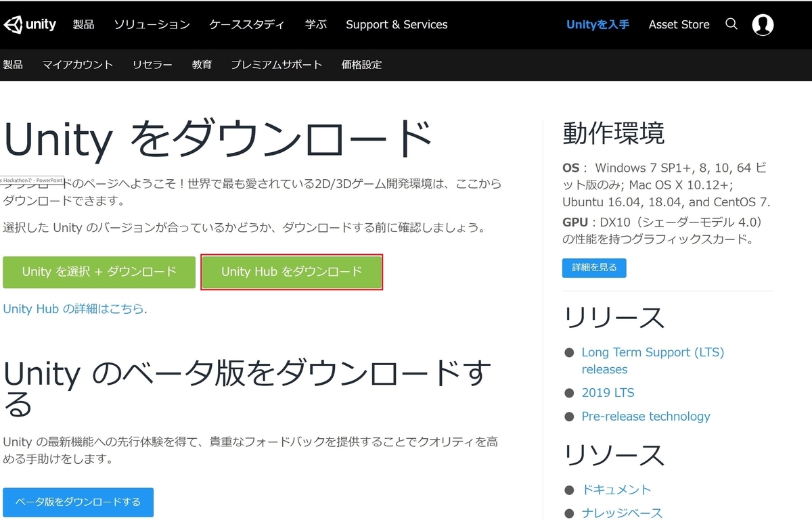Click the Unity をダウンロード heading
The height and width of the screenshot is (520, 812).
(x=218, y=139)
